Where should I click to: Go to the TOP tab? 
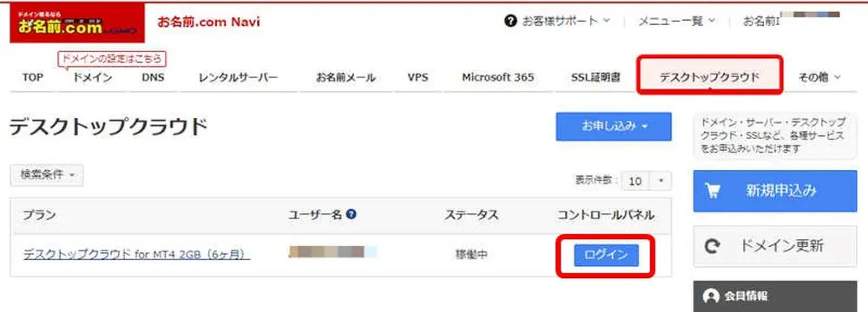tap(33, 77)
